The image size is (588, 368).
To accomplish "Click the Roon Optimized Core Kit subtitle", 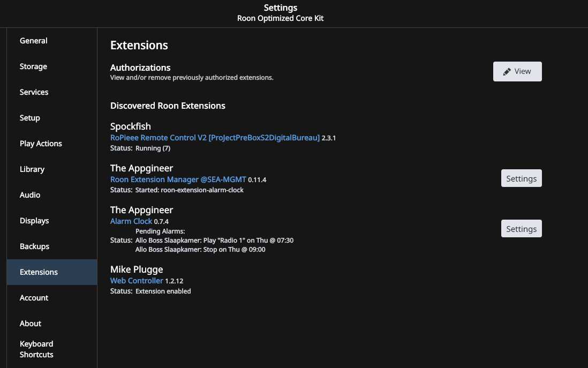I will point(280,18).
